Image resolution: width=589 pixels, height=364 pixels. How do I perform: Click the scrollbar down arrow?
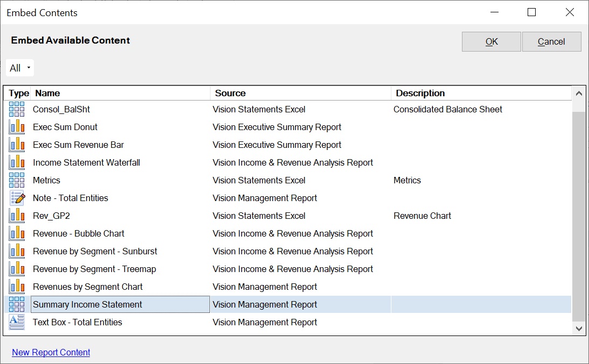(579, 328)
